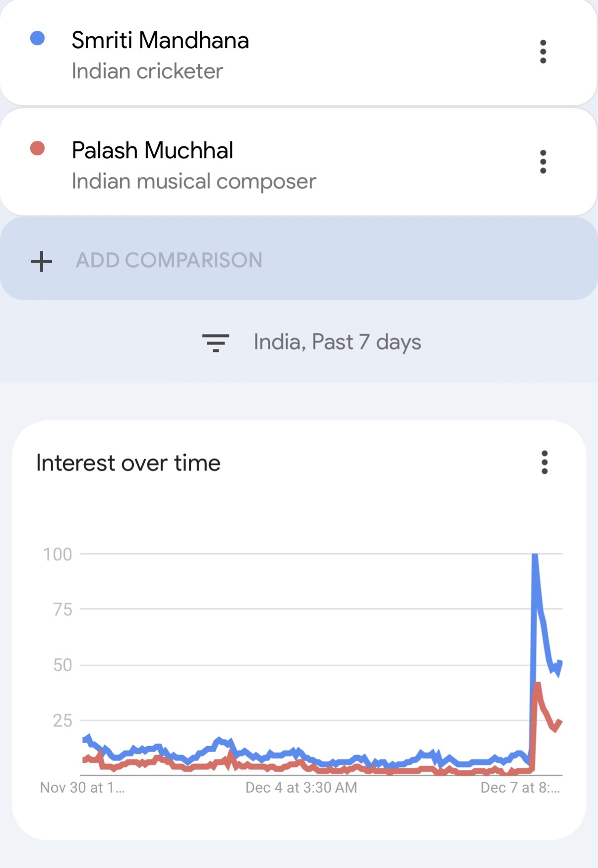Click the Nov 30 axis label
The width and height of the screenshot is (598, 868).
(82, 788)
